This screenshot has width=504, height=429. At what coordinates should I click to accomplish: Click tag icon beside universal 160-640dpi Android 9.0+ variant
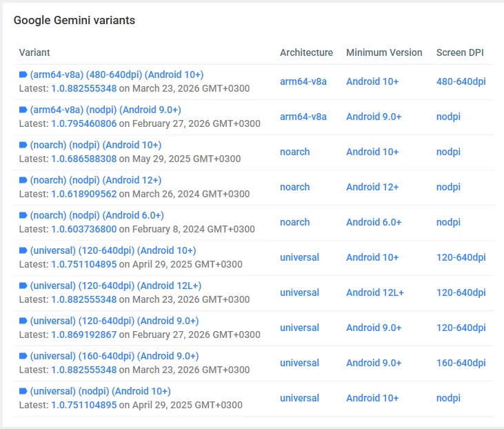point(23,356)
